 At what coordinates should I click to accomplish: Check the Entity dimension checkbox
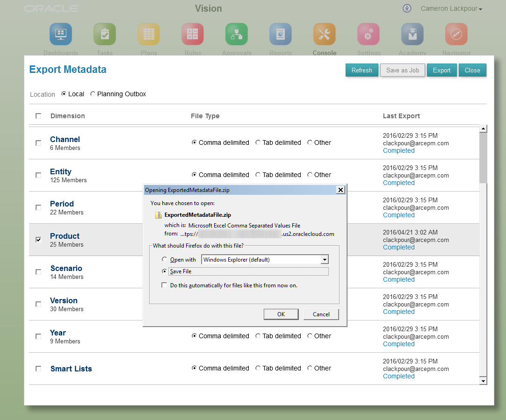[38, 175]
